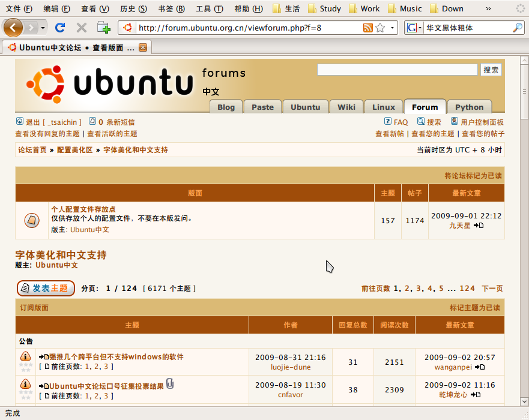View latest post icon next to 九天星
Viewport: 529px width, 420px height.
pos(479,226)
